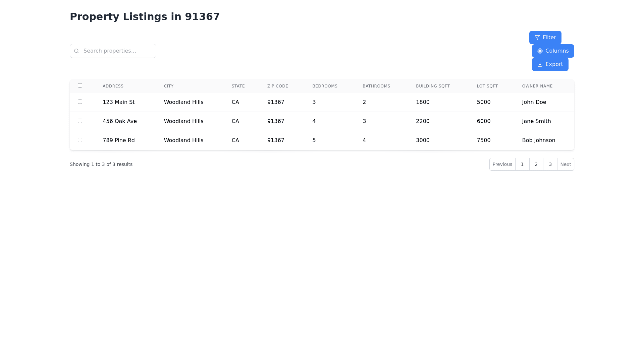Image resolution: width=644 pixels, height=362 pixels.
Task: Select page 1 in pagination
Action: click(522, 164)
